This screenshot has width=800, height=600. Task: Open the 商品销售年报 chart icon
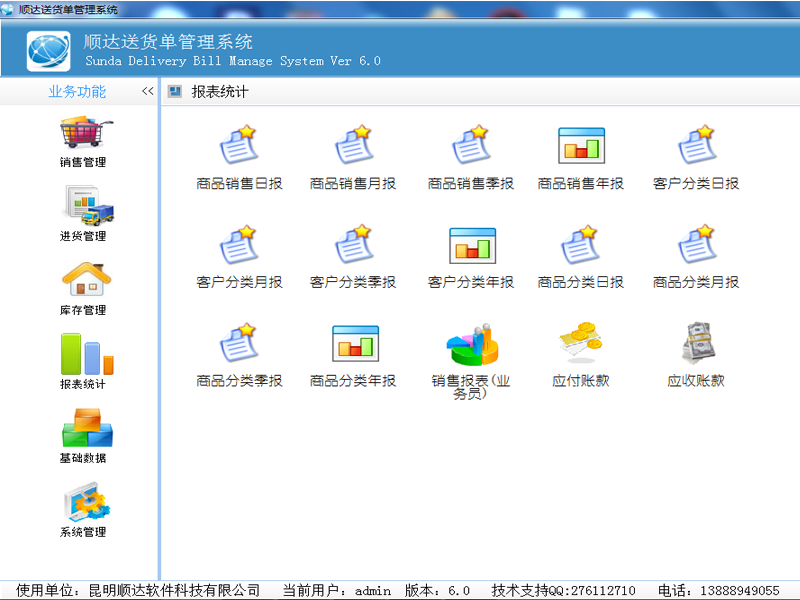(581, 147)
